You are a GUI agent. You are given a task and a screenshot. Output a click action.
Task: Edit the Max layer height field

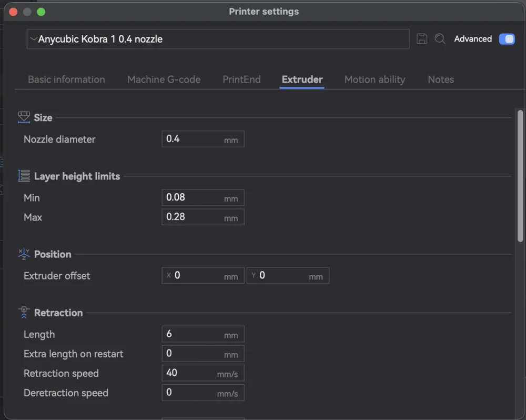pyautogui.click(x=203, y=217)
